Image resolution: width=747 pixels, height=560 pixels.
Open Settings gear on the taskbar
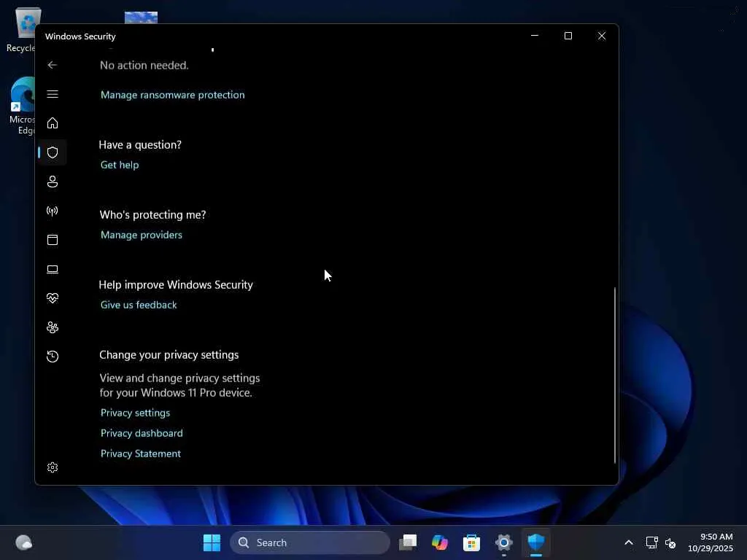(x=503, y=542)
